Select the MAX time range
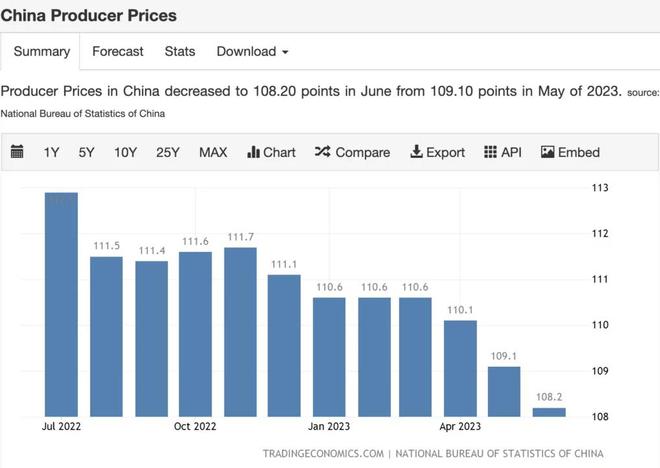Image resolution: width=660 pixels, height=468 pixels. pyautogui.click(x=213, y=152)
